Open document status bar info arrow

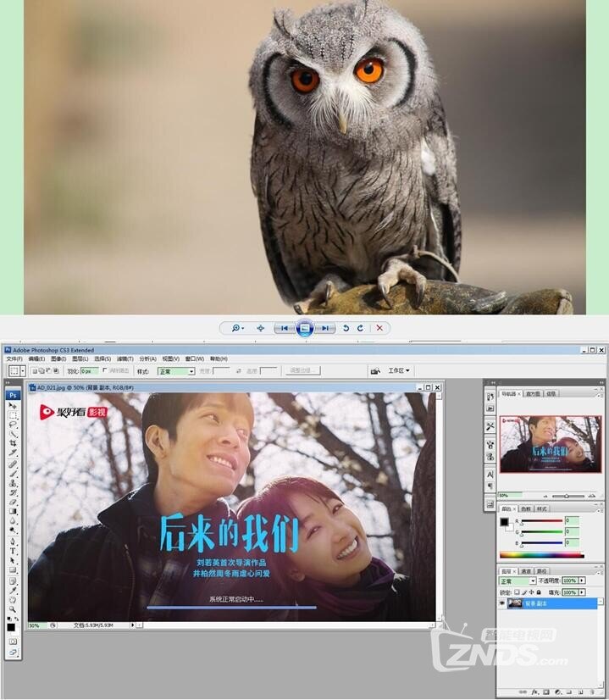click(x=132, y=625)
